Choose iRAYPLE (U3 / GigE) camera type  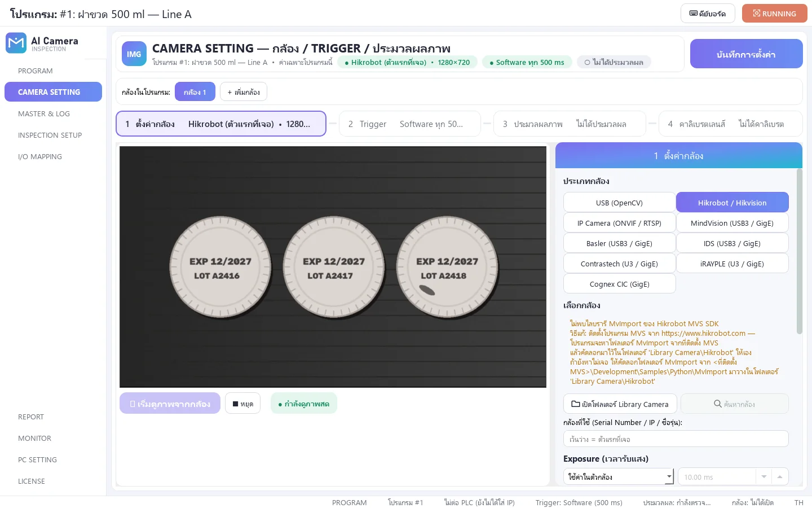coord(732,264)
